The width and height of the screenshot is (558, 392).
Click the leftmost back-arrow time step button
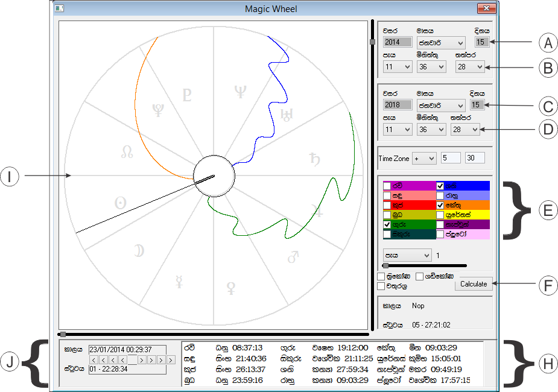pos(94,360)
